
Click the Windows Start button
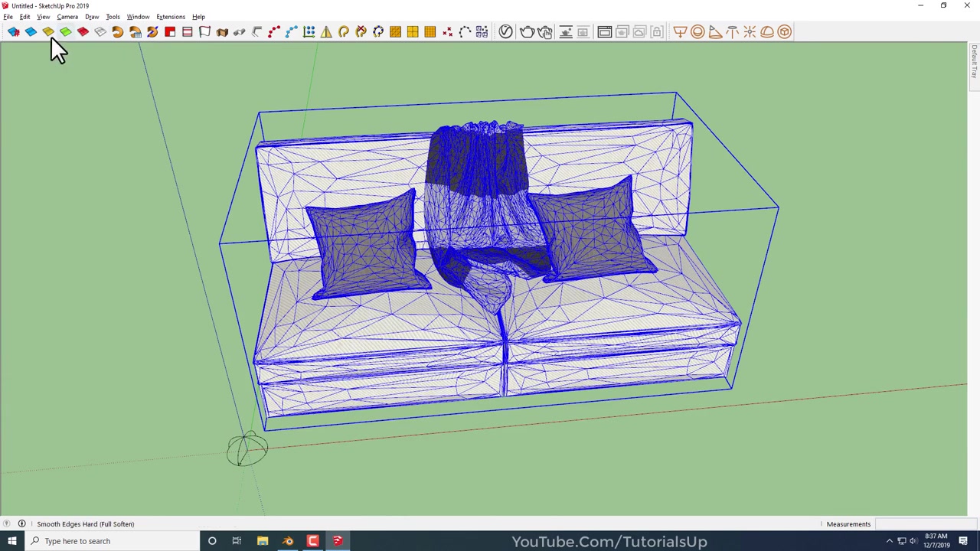[x=11, y=541]
